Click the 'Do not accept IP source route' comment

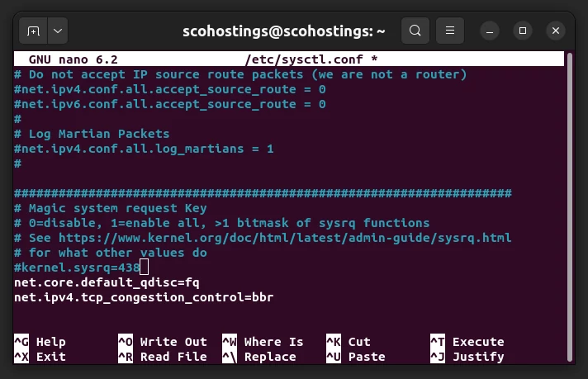[x=240, y=74]
